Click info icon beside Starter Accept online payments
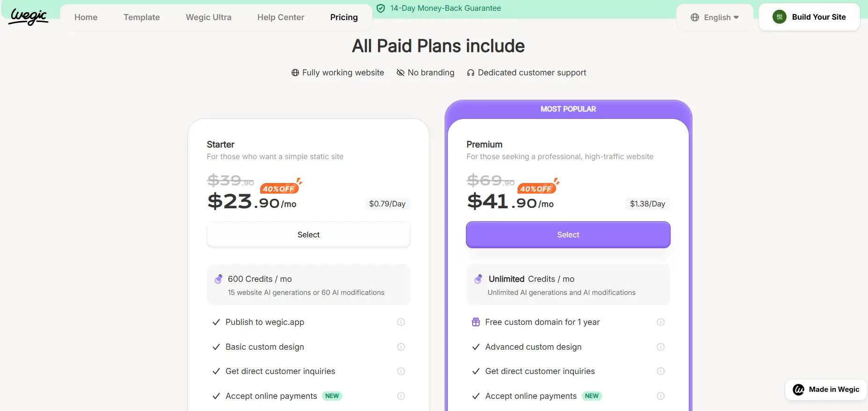The width and height of the screenshot is (868, 411). point(401,396)
